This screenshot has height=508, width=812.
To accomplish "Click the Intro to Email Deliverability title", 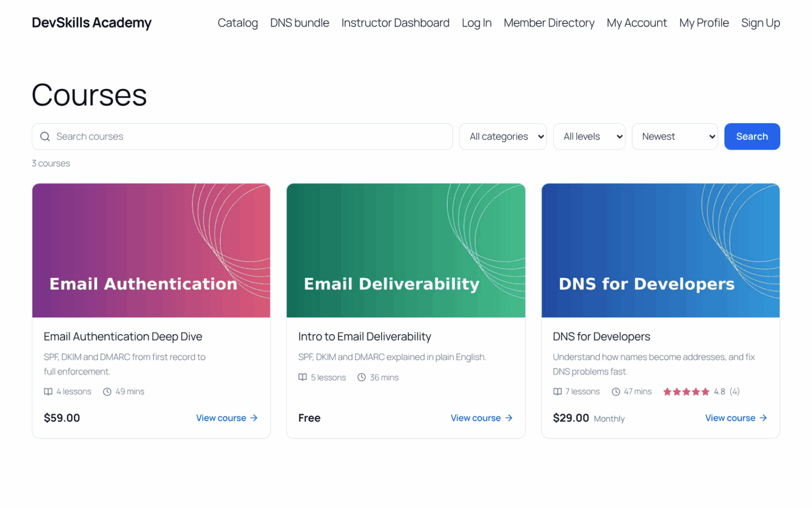I will tap(365, 337).
